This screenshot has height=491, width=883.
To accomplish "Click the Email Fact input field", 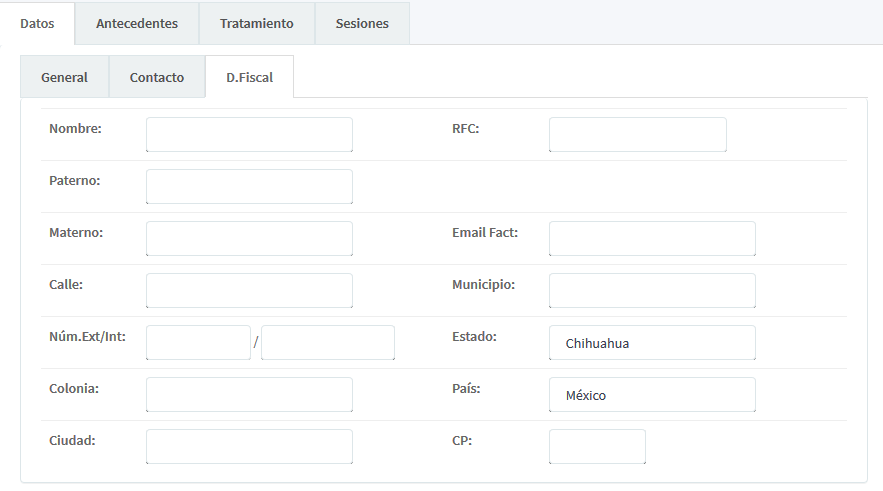I will click(652, 238).
